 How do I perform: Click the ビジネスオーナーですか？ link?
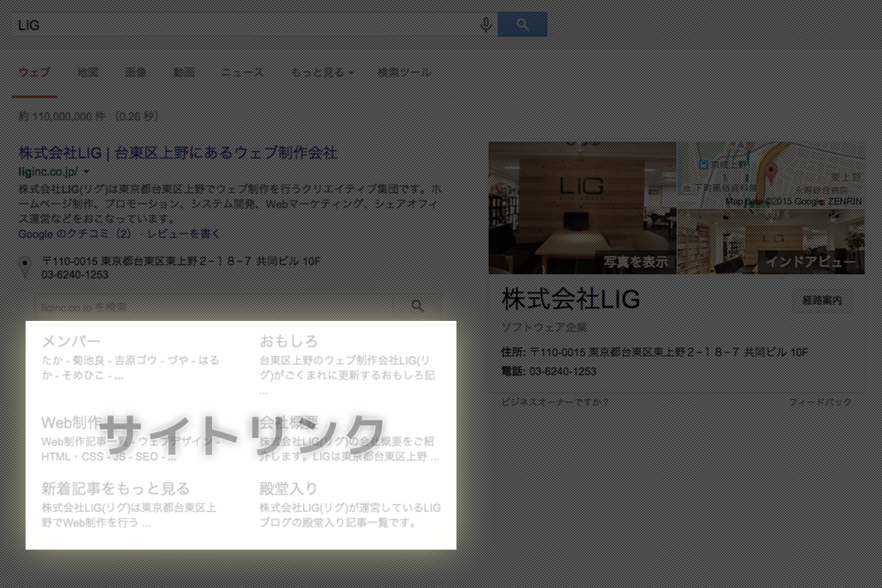pos(555,402)
